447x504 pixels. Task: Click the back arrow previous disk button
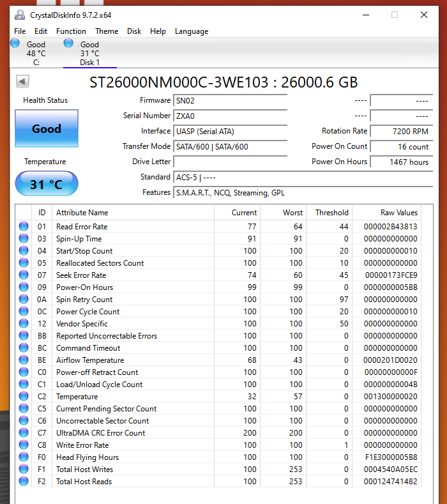(22, 81)
